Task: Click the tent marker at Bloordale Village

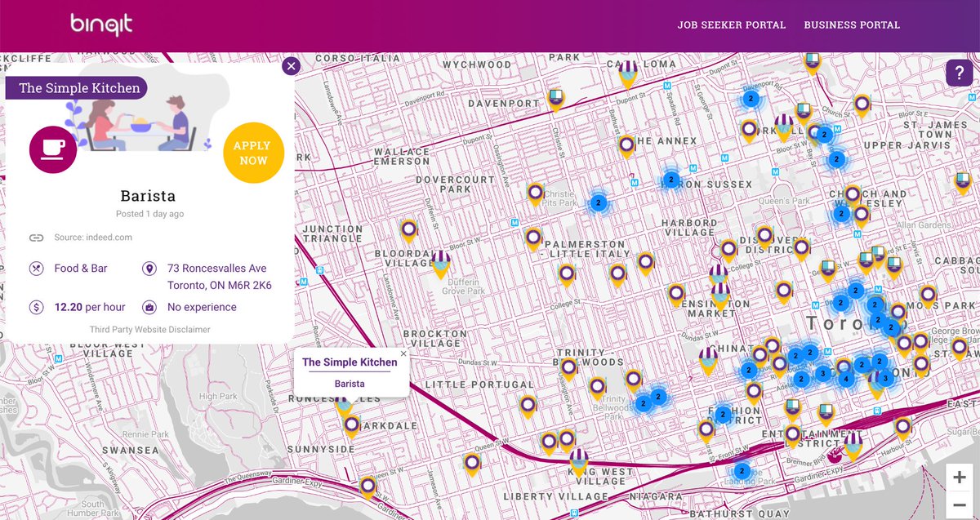Action: point(441,265)
